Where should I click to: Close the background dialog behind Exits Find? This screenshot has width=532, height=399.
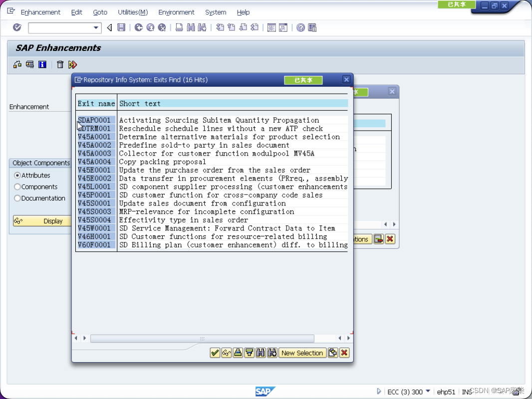[392, 92]
